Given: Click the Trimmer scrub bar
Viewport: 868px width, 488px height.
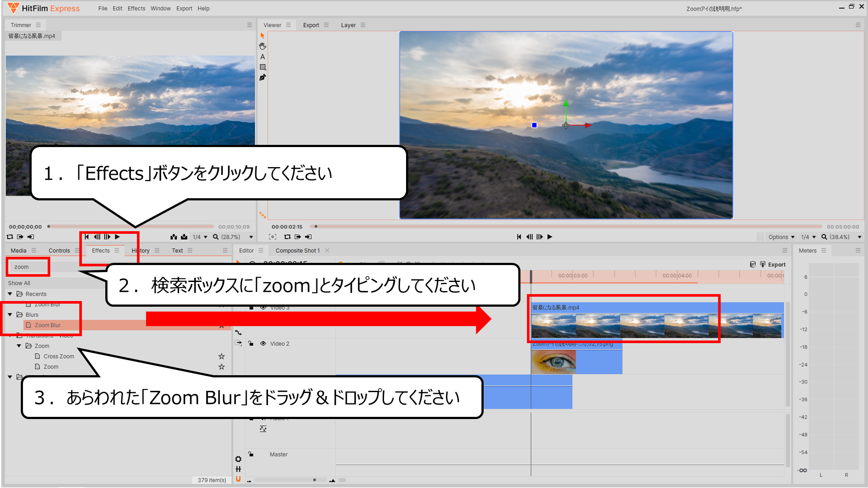Looking at the screenshot, I should (x=131, y=226).
